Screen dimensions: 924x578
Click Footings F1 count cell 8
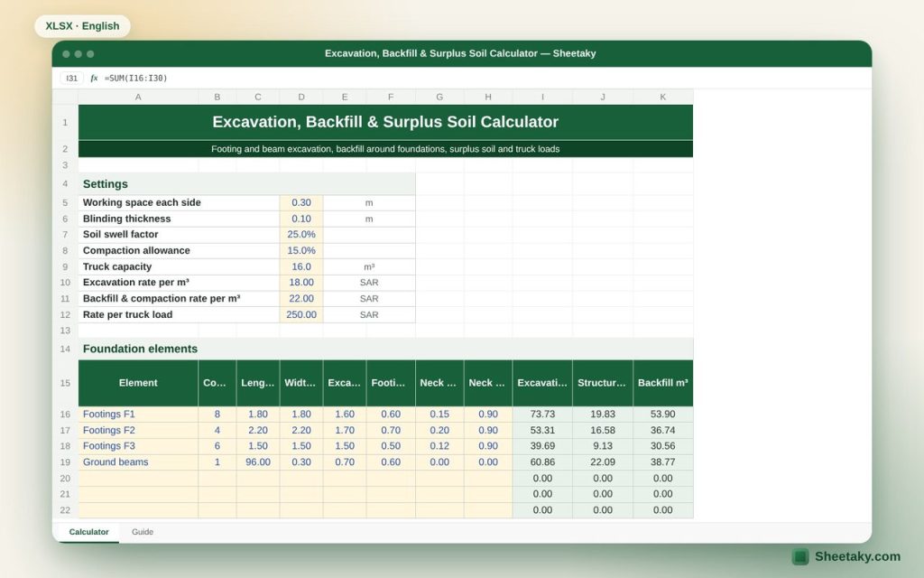217,414
